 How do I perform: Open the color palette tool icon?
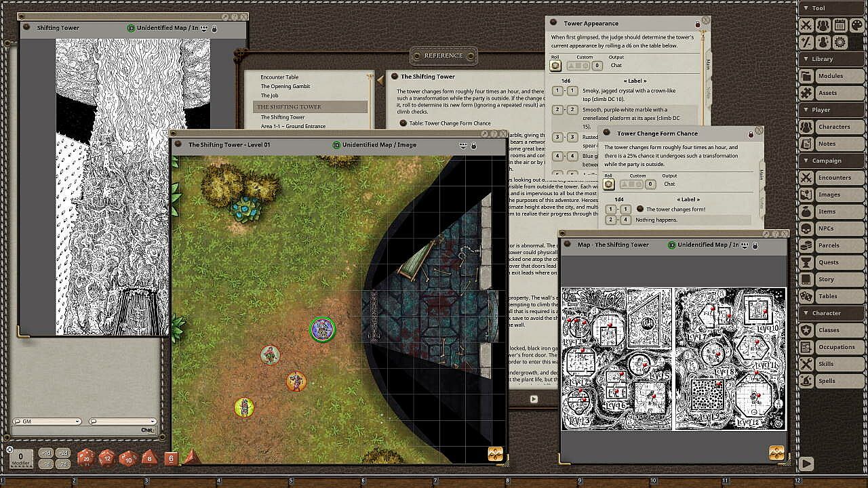856,26
